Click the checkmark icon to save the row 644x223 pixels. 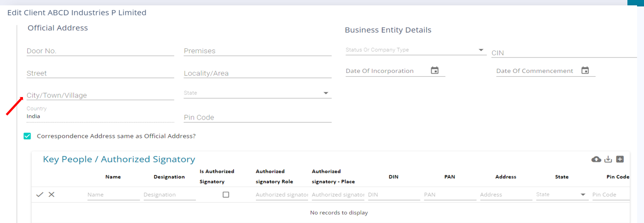[40, 195]
